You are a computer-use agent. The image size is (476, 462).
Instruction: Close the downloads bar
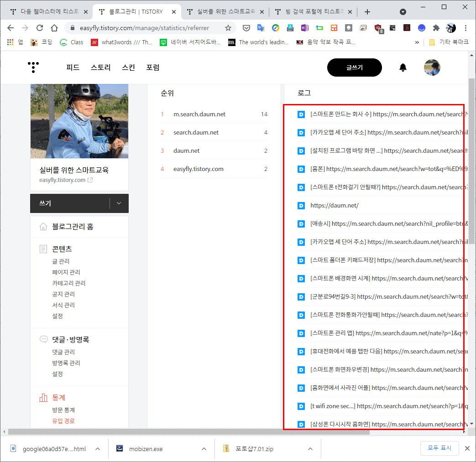pos(467,448)
